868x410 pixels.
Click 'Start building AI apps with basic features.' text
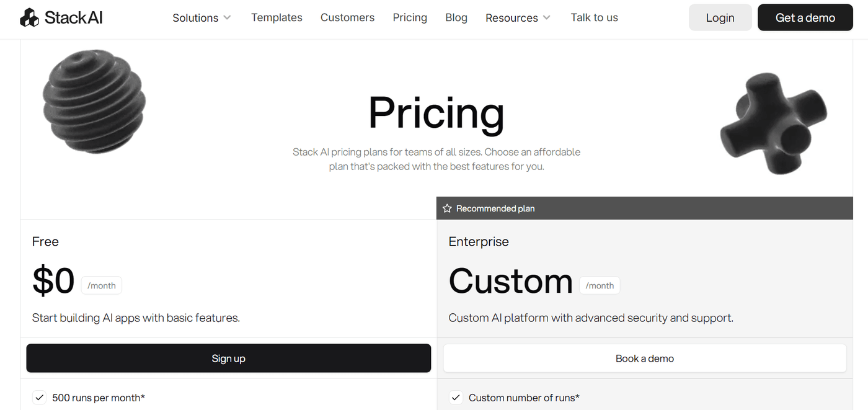[x=136, y=318]
